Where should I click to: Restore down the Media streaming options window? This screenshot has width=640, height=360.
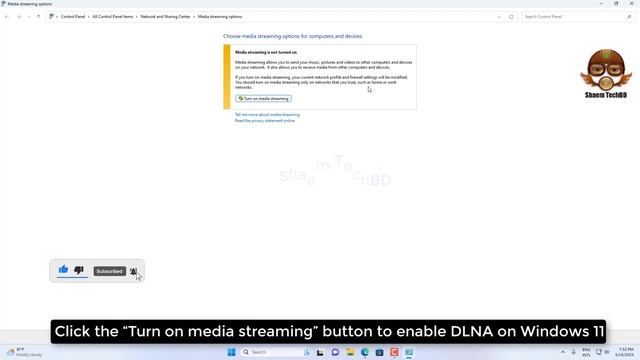point(616,4)
